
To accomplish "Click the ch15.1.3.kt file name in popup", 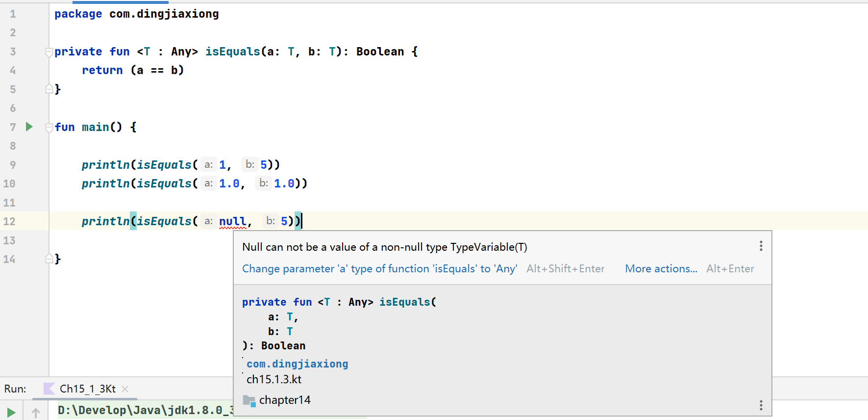I will (x=274, y=379).
